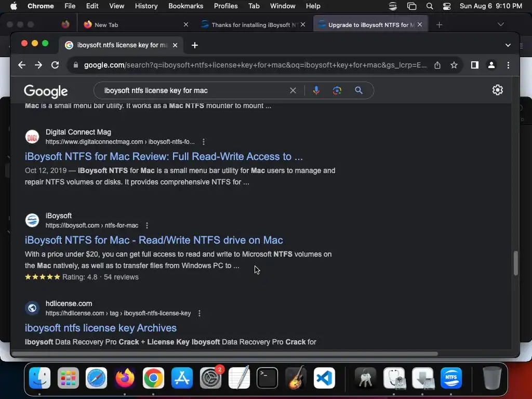Open the Apple menu
The image size is (532, 399).
pyautogui.click(x=14, y=6)
